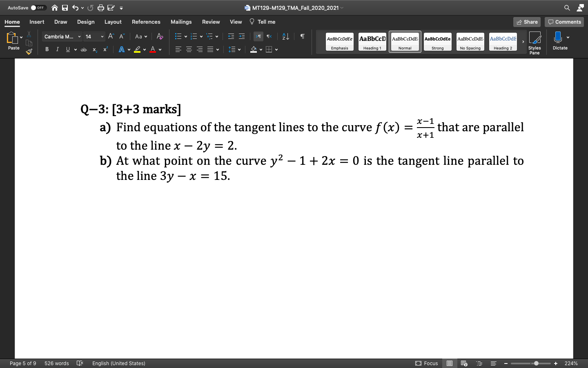Align paragraph text to the left
The width and height of the screenshot is (588, 368).
point(178,49)
